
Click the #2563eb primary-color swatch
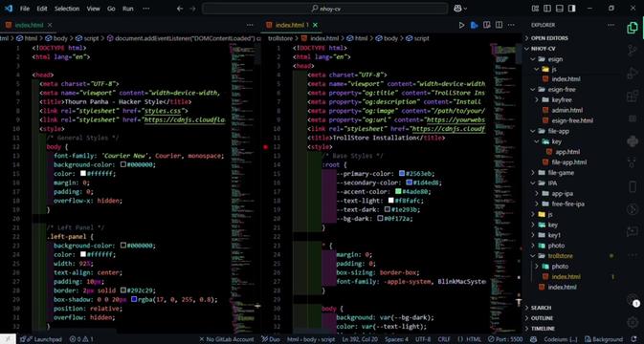tap(402, 174)
